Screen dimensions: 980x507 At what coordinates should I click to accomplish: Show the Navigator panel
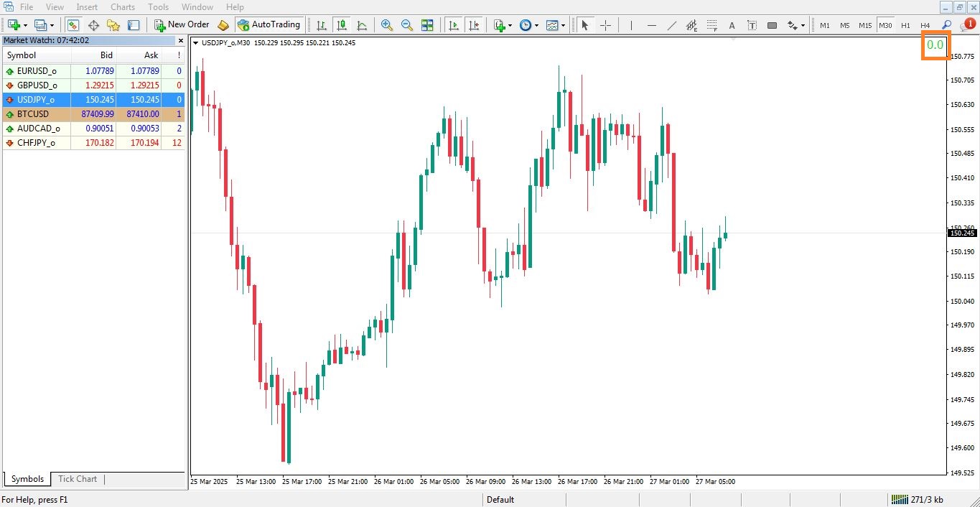pos(113,25)
